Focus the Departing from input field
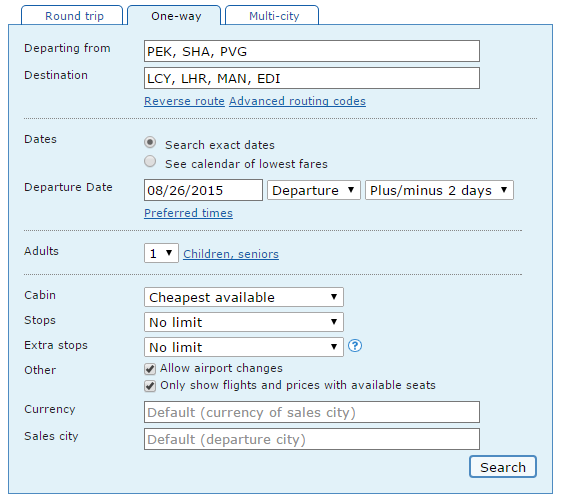 pyautogui.click(x=312, y=51)
